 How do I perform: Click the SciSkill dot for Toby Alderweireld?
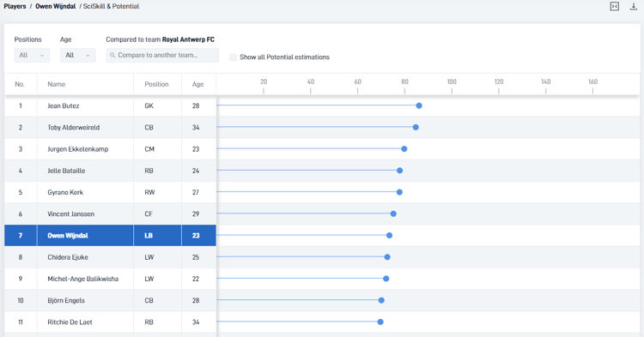416,128
